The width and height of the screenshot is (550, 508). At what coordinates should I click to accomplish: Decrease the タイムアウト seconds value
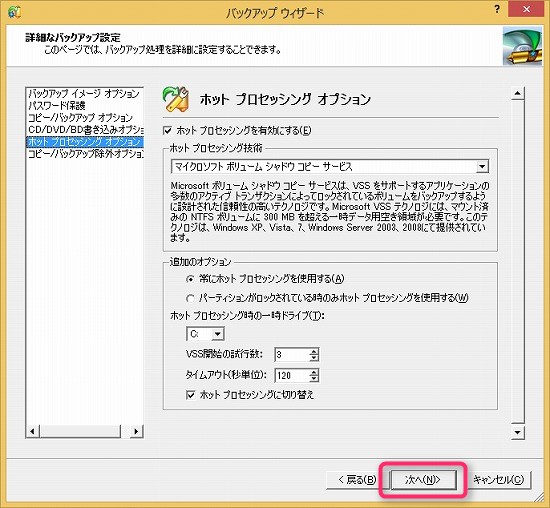(x=314, y=379)
